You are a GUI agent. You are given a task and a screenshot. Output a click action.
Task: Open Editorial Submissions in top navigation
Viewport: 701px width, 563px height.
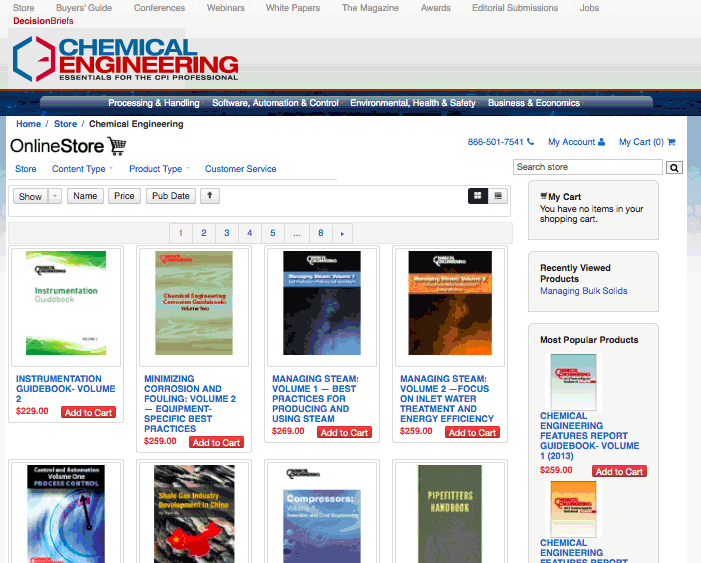tap(515, 8)
